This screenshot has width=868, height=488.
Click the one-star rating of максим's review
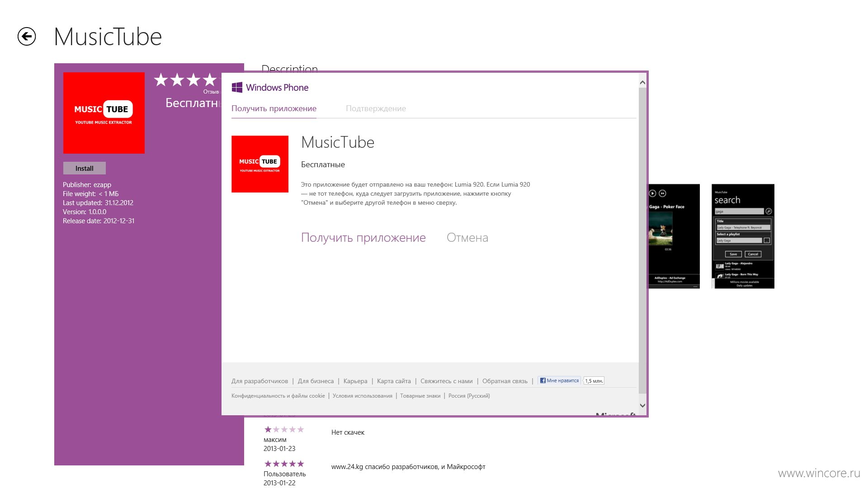pyautogui.click(x=284, y=429)
